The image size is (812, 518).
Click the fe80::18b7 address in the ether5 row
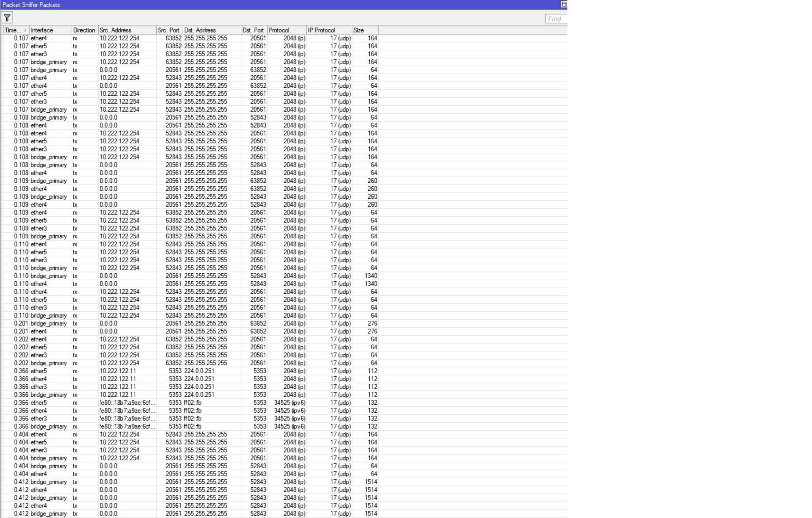click(127, 403)
